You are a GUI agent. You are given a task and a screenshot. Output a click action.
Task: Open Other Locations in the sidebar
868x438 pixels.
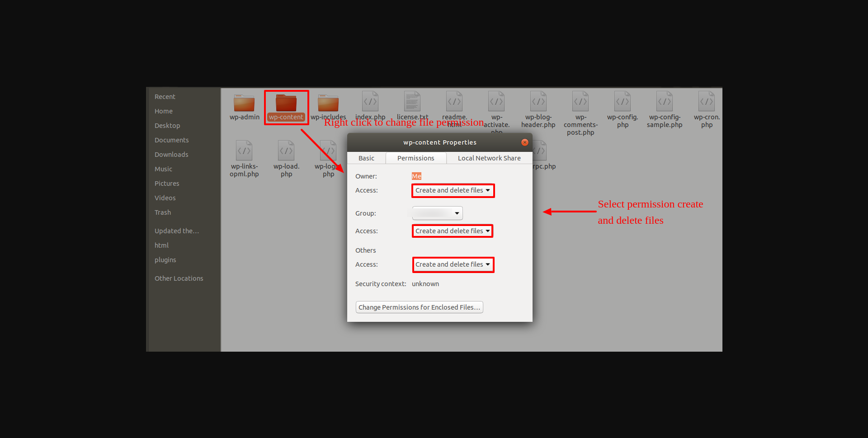point(179,278)
